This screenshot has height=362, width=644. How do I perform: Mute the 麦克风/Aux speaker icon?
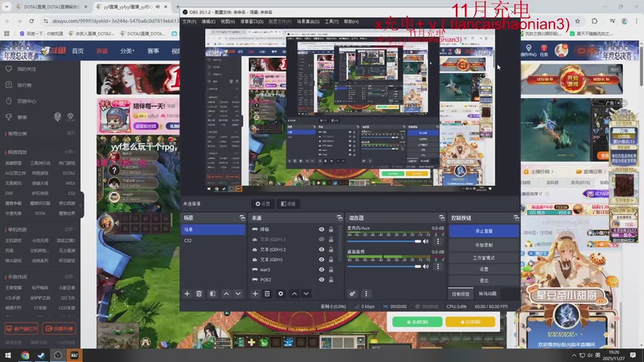coord(426,241)
